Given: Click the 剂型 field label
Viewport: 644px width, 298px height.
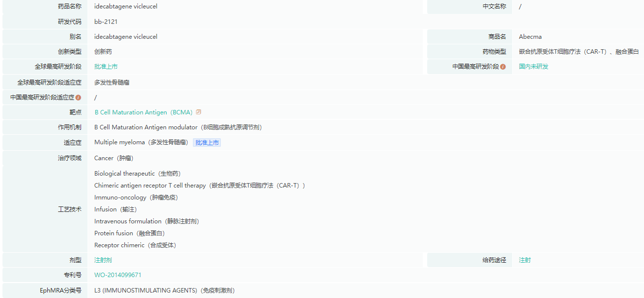Looking at the screenshot, I should 76,260.
